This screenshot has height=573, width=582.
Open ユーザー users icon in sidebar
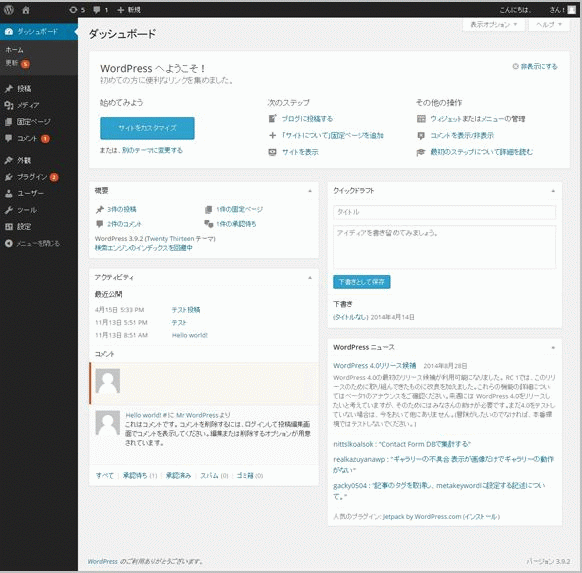point(9,193)
